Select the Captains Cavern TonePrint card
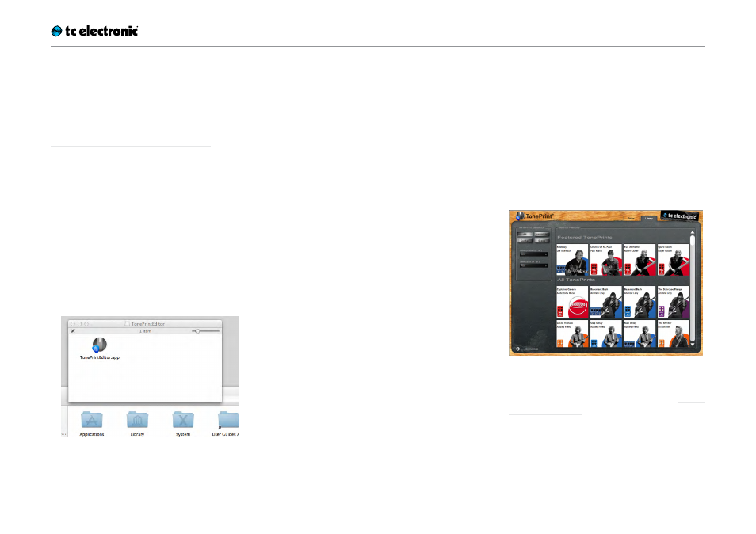The width and height of the screenshot is (756, 534). 572,302
